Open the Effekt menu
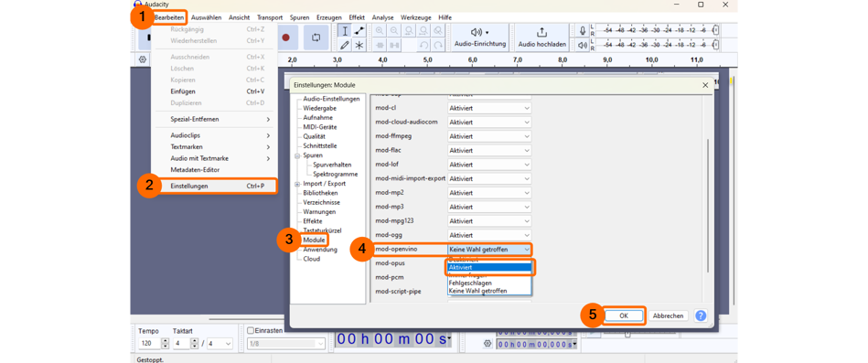Image resolution: width=868 pixels, height=363 pixels. click(x=357, y=17)
